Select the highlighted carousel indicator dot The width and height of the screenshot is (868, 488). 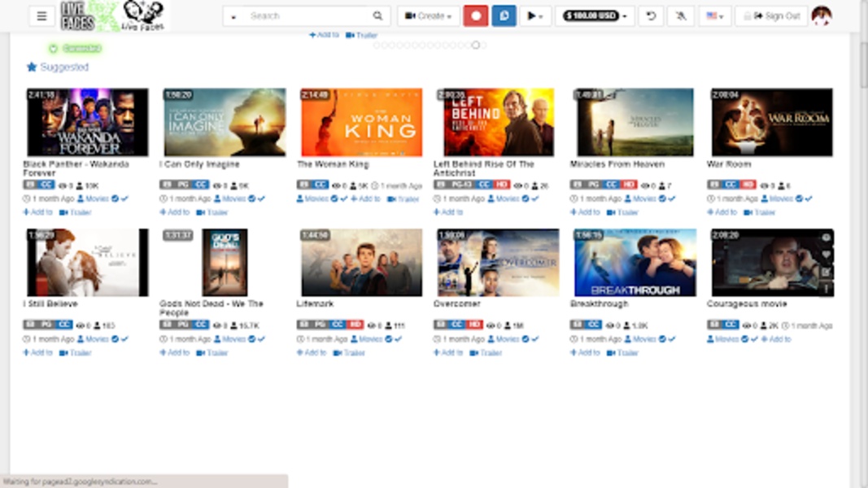476,45
